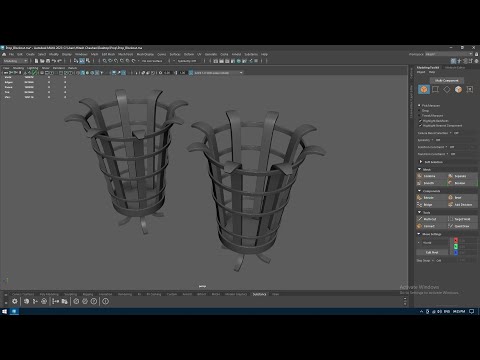Select the Pick/Marquee radio option
Image resolution: width=480 pixels, height=360 pixels.
pos(419,105)
